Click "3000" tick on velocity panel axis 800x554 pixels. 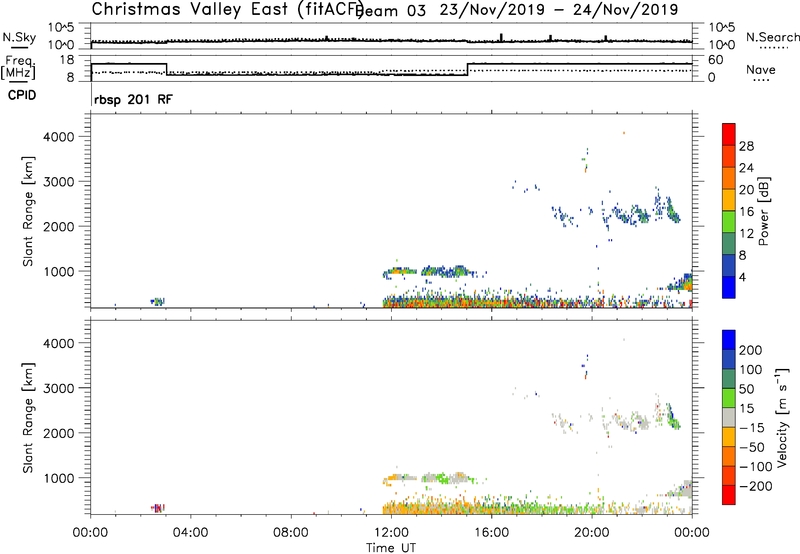point(59,388)
